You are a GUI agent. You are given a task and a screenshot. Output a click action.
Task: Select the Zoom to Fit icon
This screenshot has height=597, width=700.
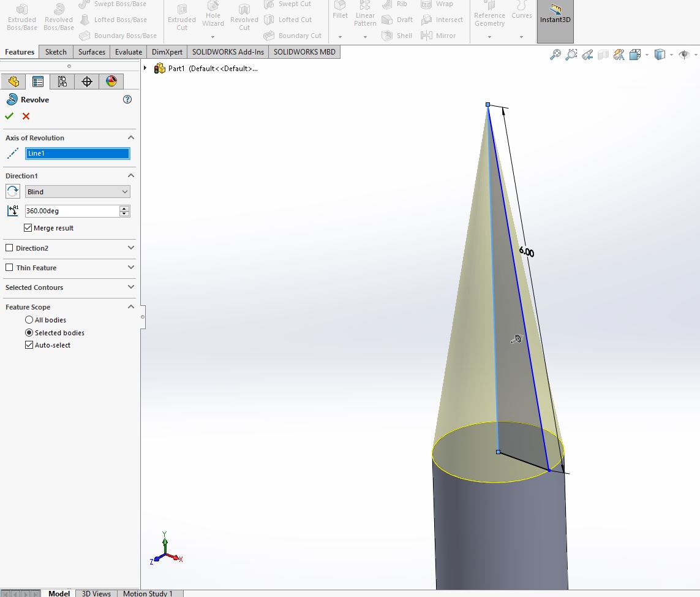pyautogui.click(x=554, y=54)
